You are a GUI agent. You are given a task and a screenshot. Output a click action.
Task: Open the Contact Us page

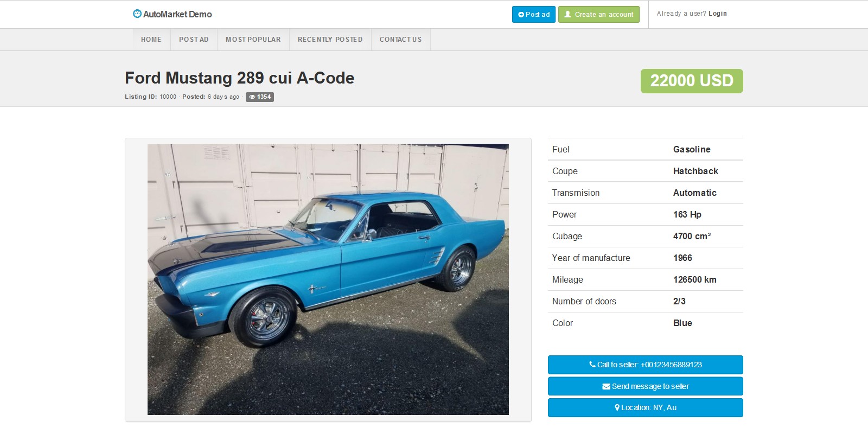[x=400, y=40]
